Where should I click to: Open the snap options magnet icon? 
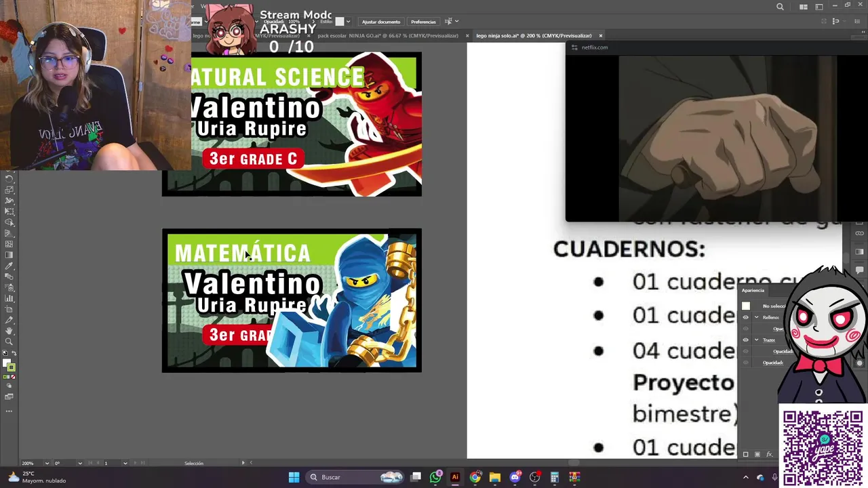click(836, 21)
